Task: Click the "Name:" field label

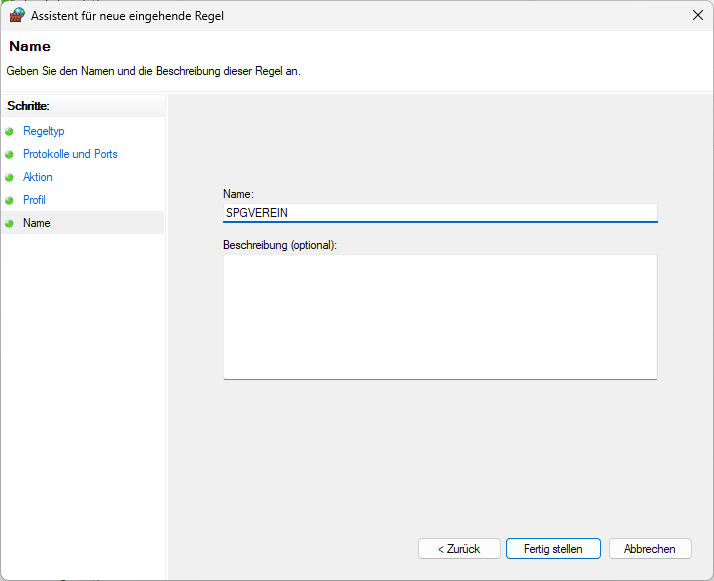Action: coord(238,193)
